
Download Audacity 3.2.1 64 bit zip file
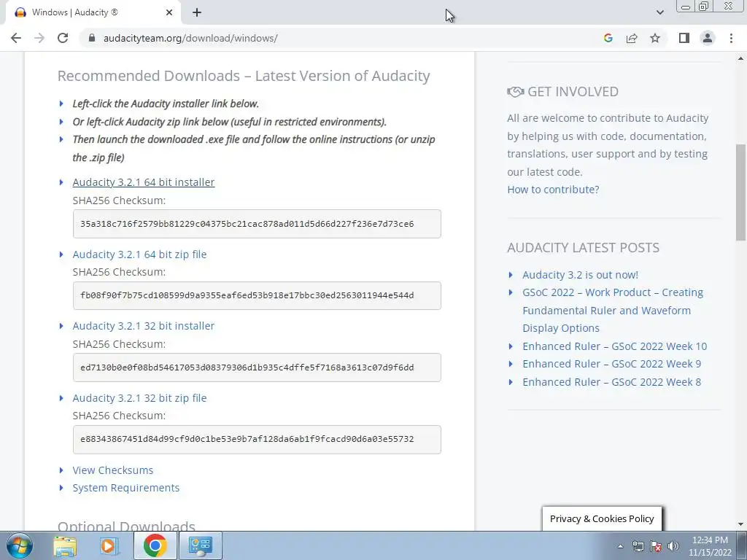coord(139,254)
